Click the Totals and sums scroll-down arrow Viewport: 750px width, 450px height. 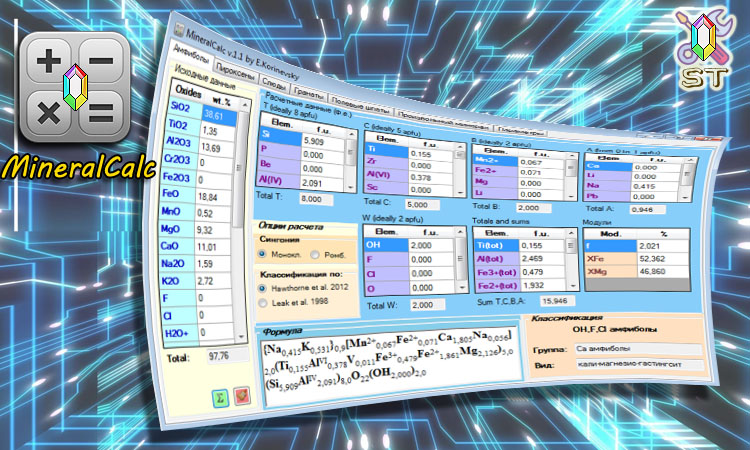coord(572,285)
